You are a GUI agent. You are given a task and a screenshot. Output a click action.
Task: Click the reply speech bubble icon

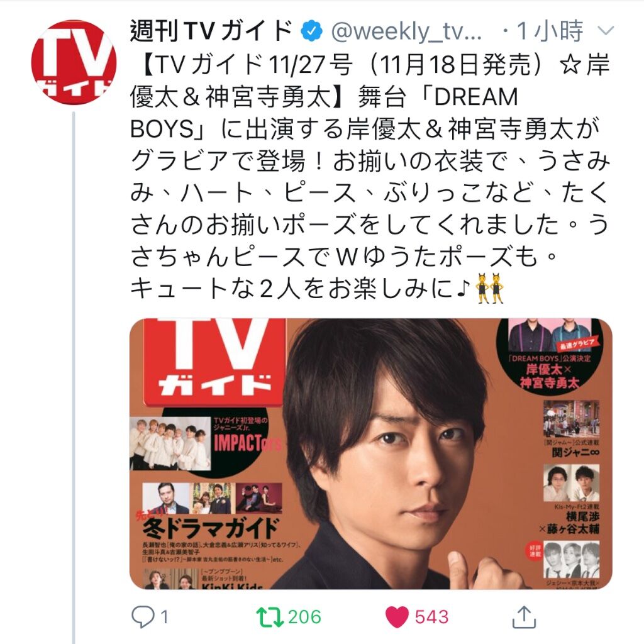[143, 617]
